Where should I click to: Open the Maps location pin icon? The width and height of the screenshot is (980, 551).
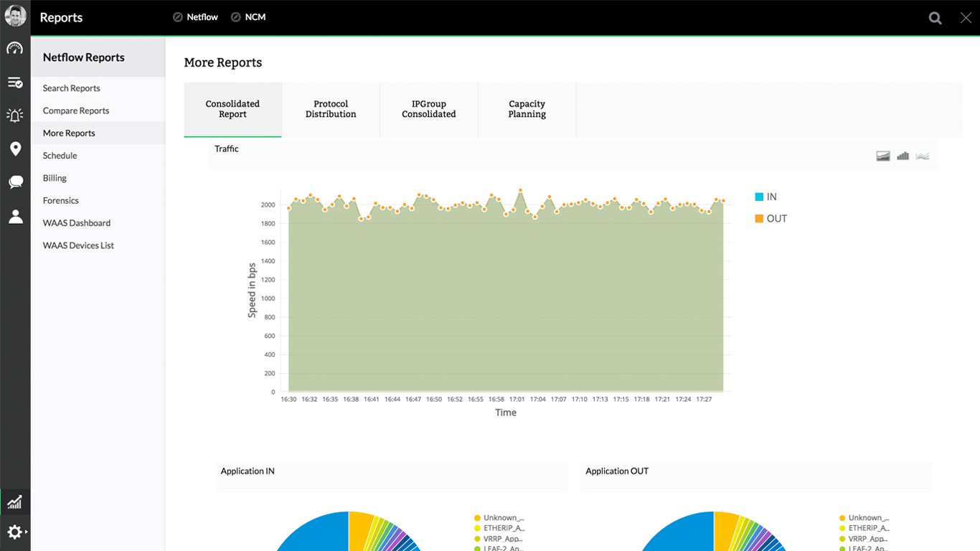tap(15, 149)
